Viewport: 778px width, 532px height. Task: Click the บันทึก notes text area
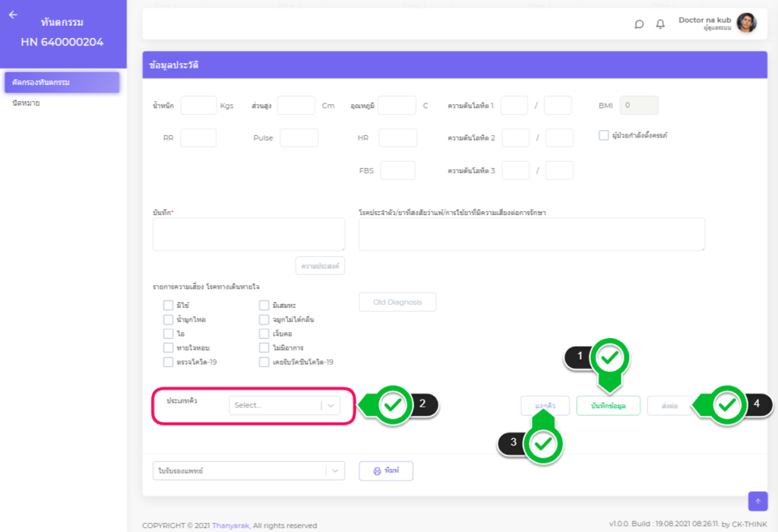[248, 234]
